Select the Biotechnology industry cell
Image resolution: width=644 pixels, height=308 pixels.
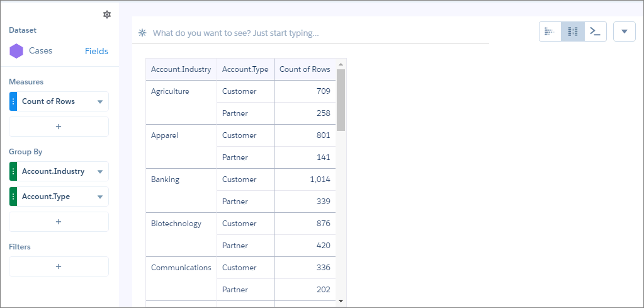[181, 234]
